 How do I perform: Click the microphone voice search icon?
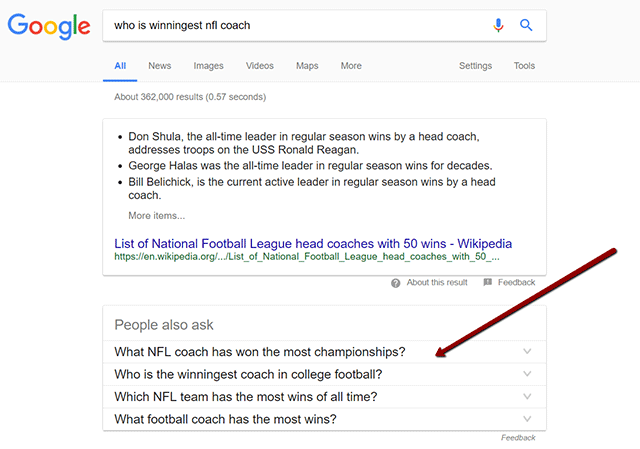[x=499, y=25]
